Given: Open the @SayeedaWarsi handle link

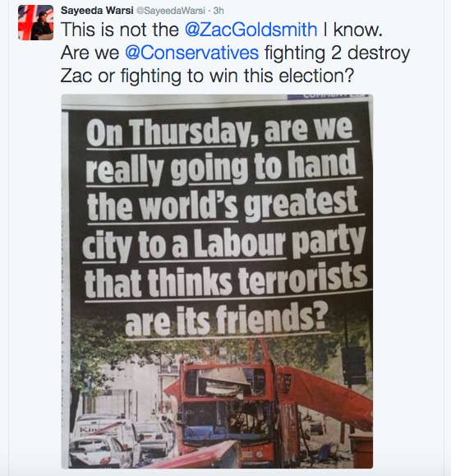Looking at the screenshot, I should (x=171, y=11).
